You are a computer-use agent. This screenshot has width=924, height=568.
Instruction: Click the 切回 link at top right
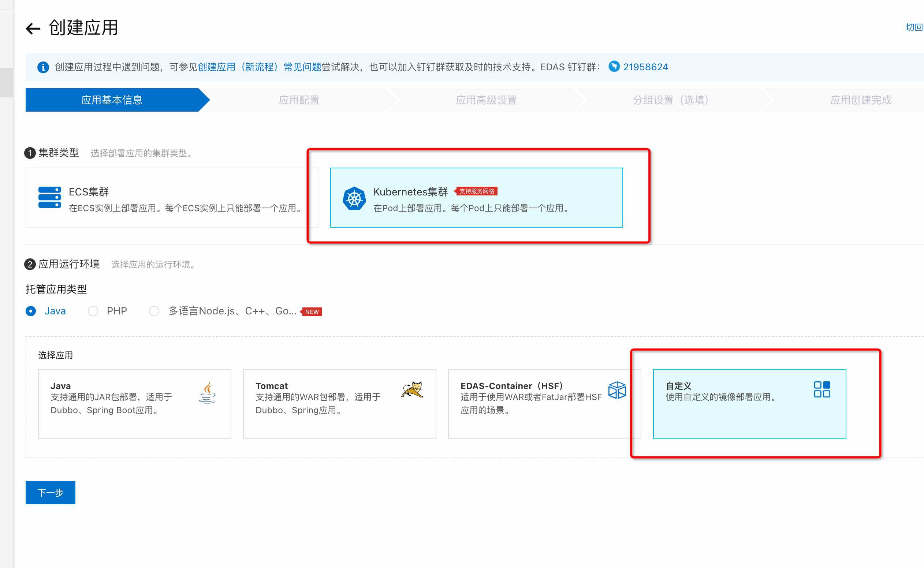[914, 27]
